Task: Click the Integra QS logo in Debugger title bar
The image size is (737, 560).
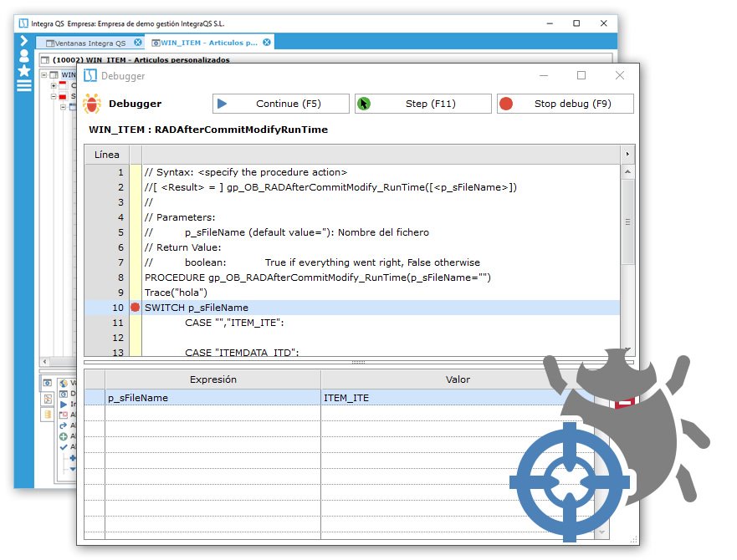Action: pyautogui.click(x=90, y=75)
